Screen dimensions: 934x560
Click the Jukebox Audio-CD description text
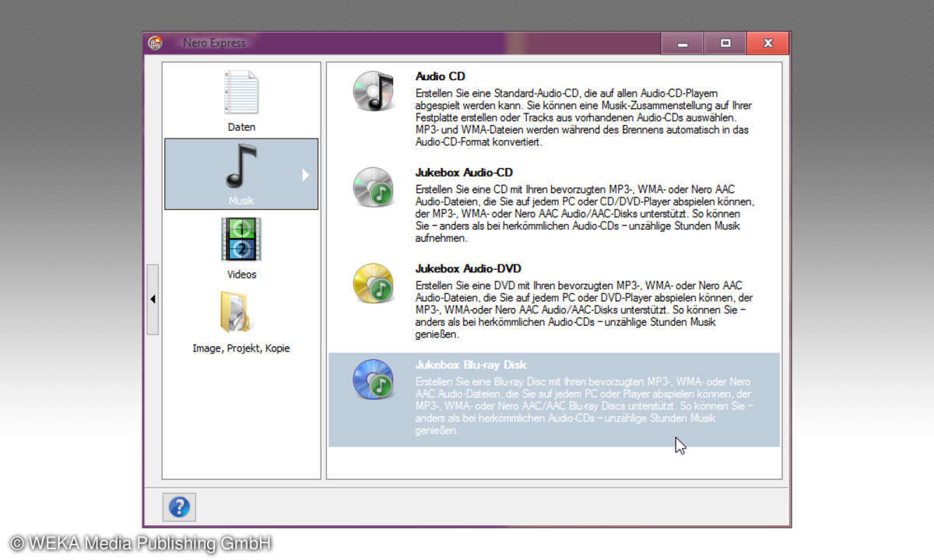tap(585, 214)
